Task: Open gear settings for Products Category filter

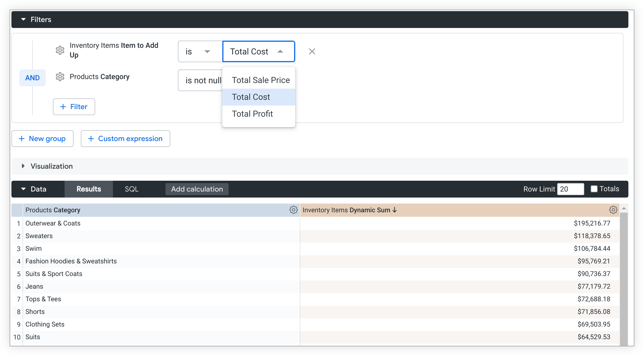Action: (60, 77)
